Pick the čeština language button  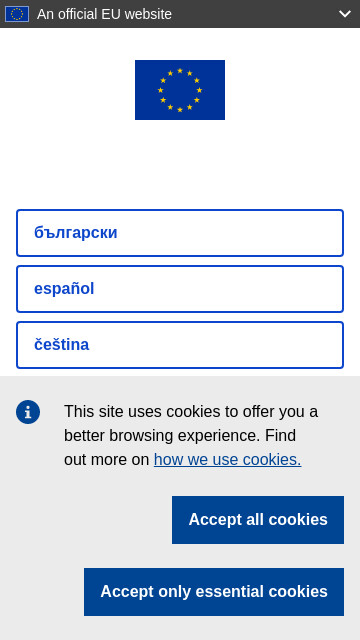[180, 345]
